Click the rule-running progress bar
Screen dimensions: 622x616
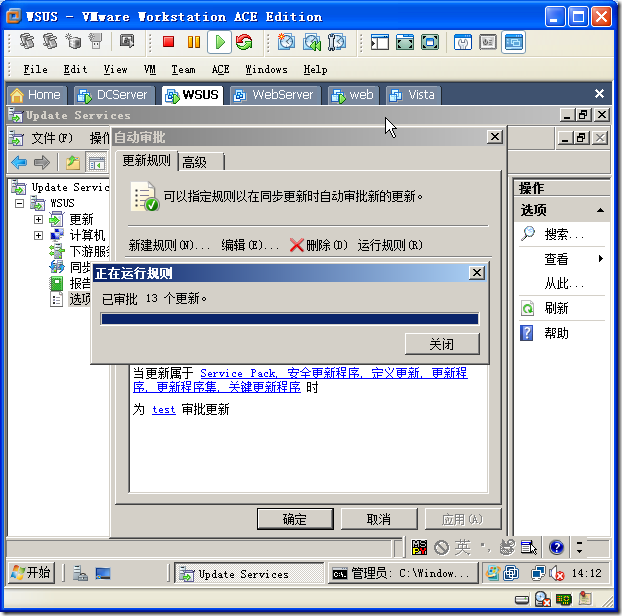(290, 319)
